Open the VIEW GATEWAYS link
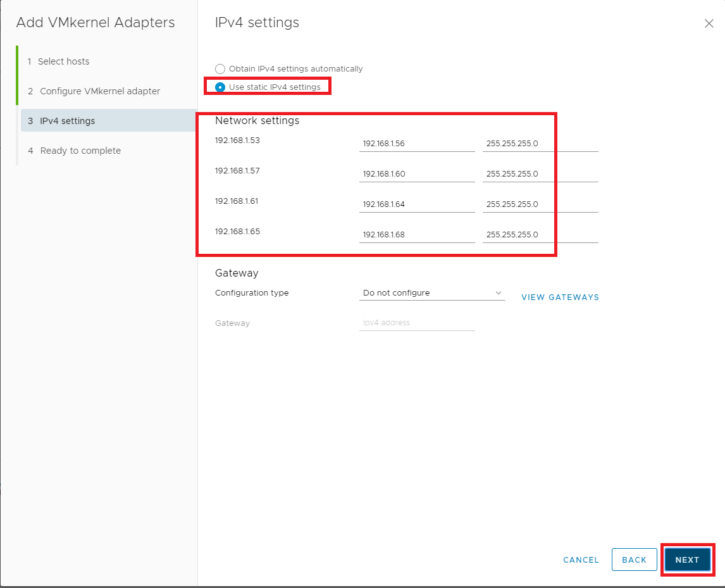 pyautogui.click(x=560, y=297)
